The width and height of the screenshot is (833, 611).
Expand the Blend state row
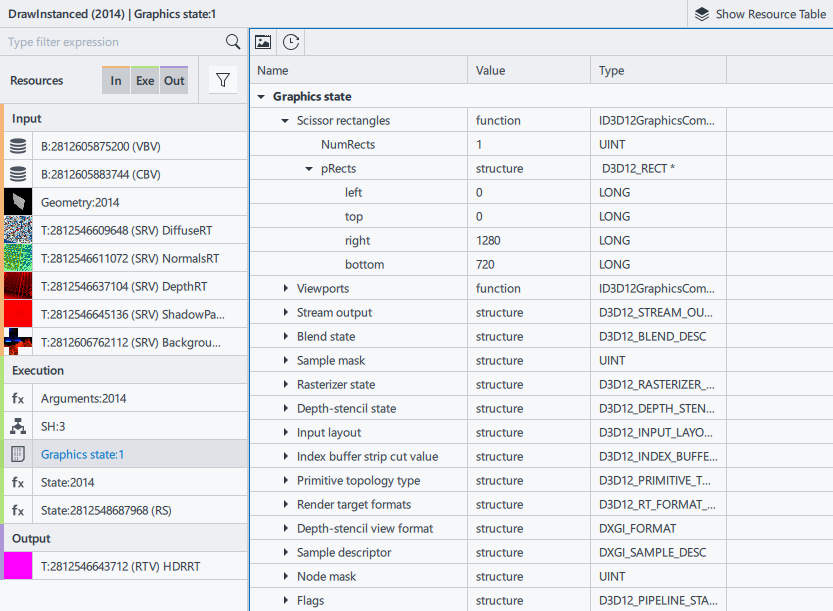point(286,337)
